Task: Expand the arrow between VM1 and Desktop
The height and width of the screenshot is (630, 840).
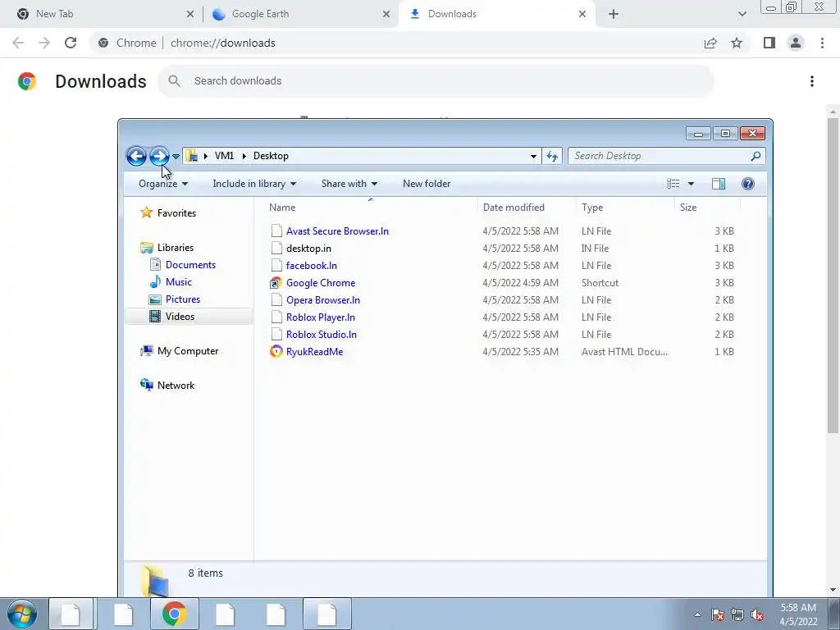Action: 244,156
